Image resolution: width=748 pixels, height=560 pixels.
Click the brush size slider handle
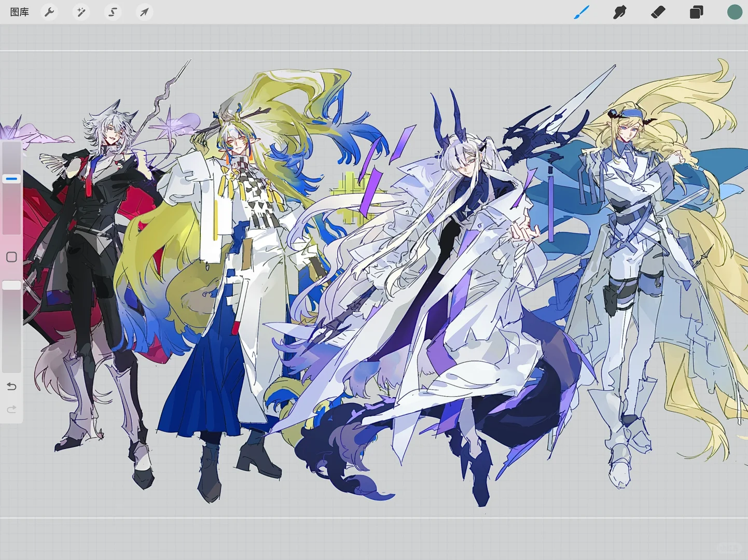[x=11, y=179]
